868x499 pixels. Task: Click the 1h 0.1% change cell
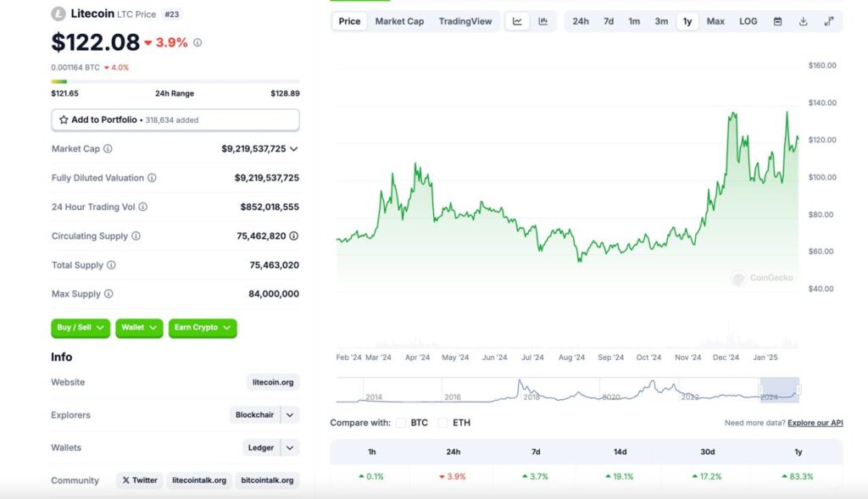tap(371, 476)
